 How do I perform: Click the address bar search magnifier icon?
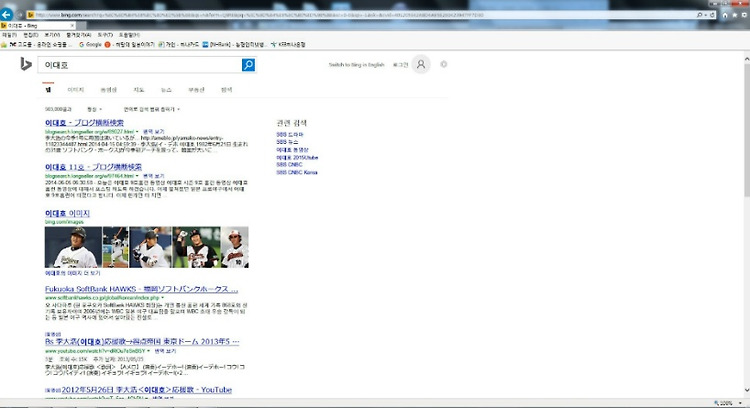(700, 15)
